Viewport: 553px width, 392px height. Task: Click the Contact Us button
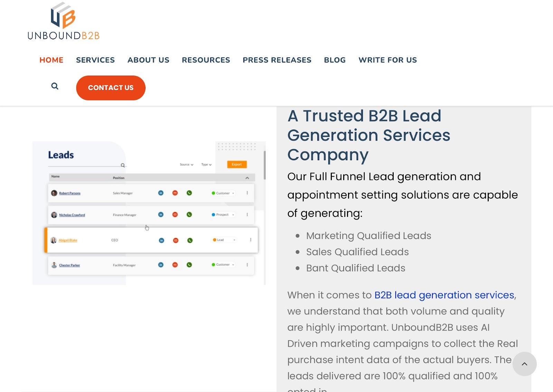tap(111, 88)
